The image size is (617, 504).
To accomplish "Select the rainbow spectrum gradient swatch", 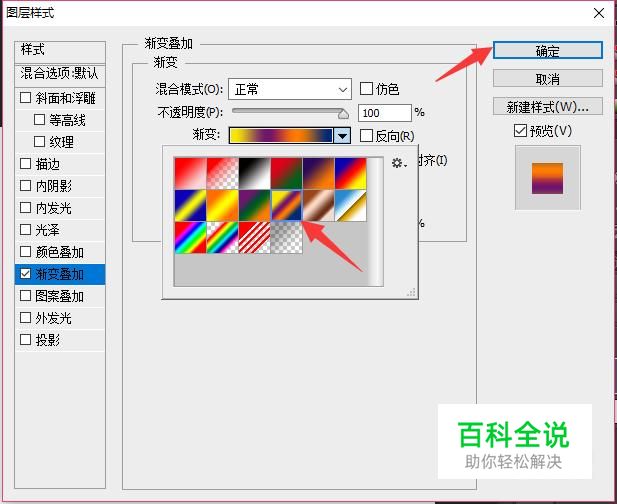I will (x=190, y=237).
